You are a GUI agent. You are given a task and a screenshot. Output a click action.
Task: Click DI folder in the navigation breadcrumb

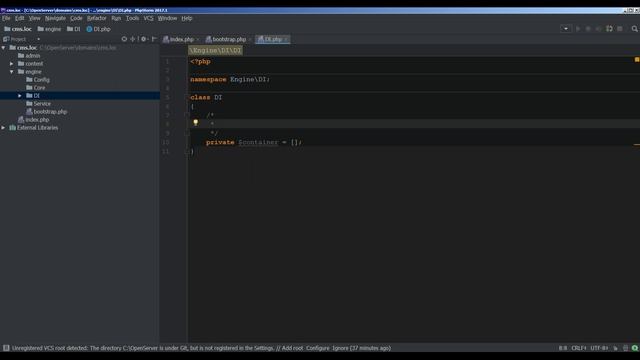pos(73,29)
